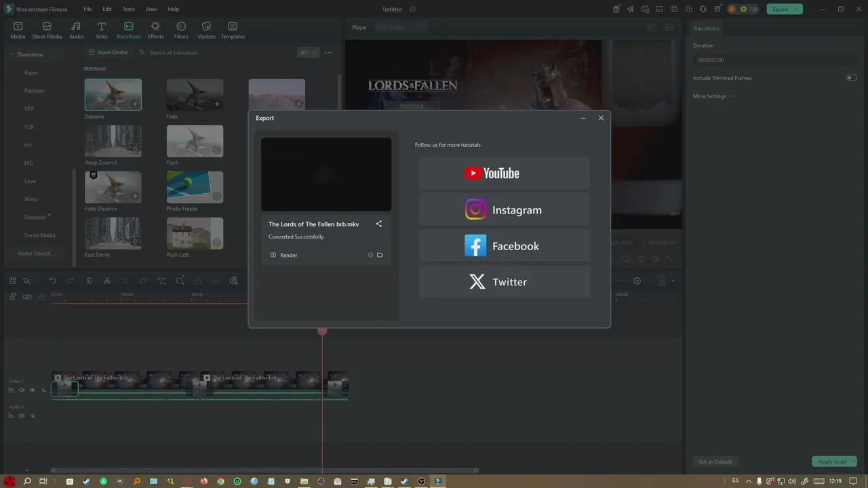This screenshot has height=488, width=868.
Task: Click the gift box icon in title bar
Action: pos(616,9)
